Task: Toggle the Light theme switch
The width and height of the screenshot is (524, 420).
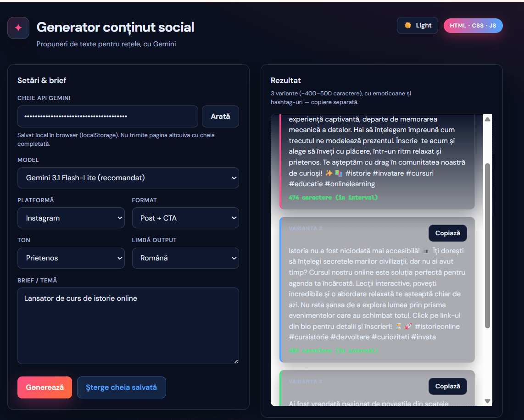Action: pyautogui.click(x=417, y=26)
